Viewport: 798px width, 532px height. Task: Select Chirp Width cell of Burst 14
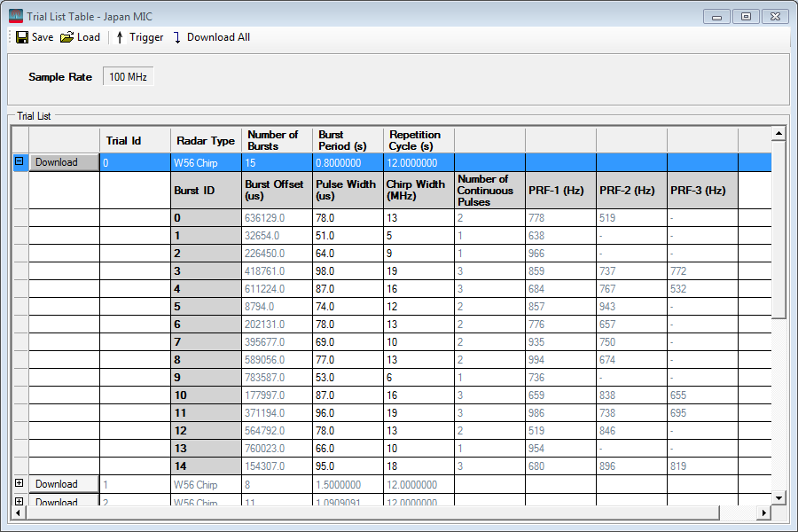pos(419,466)
